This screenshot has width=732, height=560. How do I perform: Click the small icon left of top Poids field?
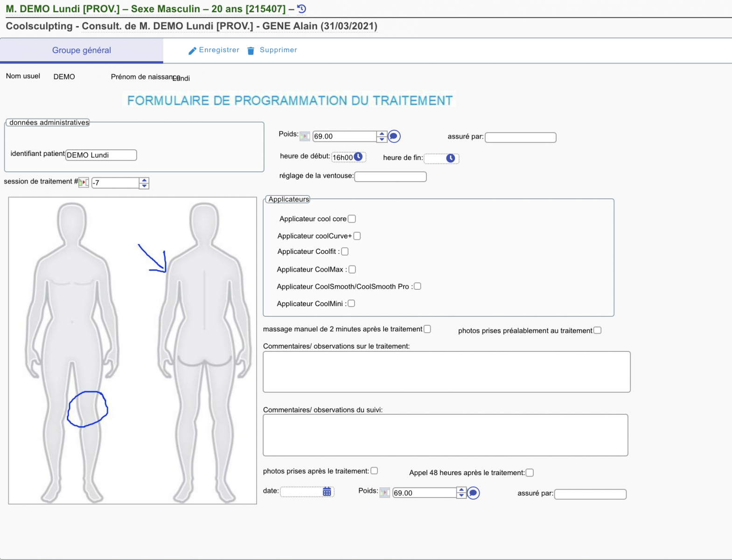(305, 136)
